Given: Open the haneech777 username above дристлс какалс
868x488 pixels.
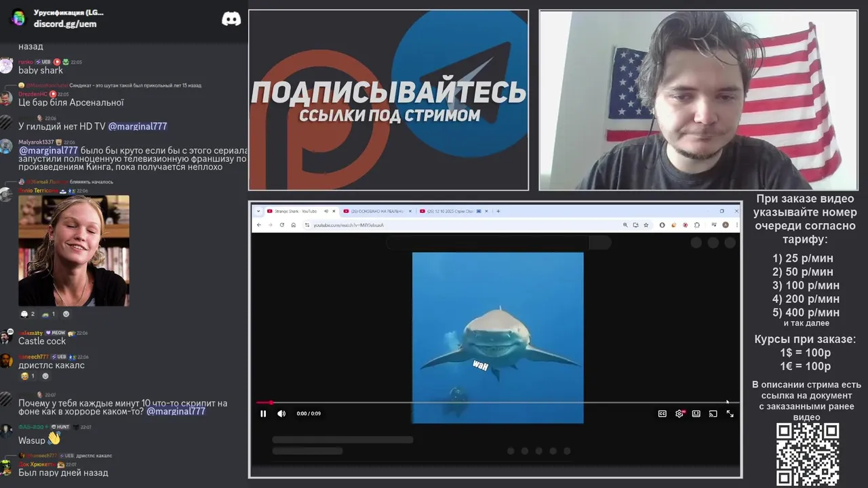Looking at the screenshot, I should coord(33,357).
